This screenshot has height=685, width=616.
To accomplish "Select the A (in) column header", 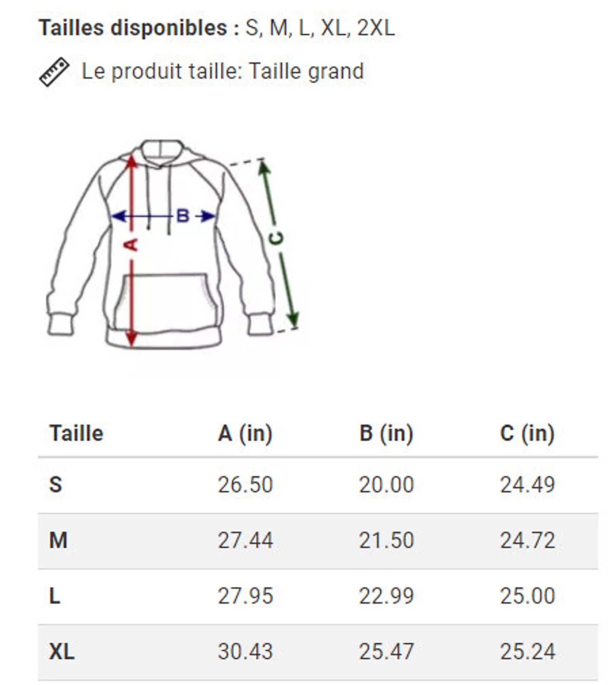I will coord(245,433).
